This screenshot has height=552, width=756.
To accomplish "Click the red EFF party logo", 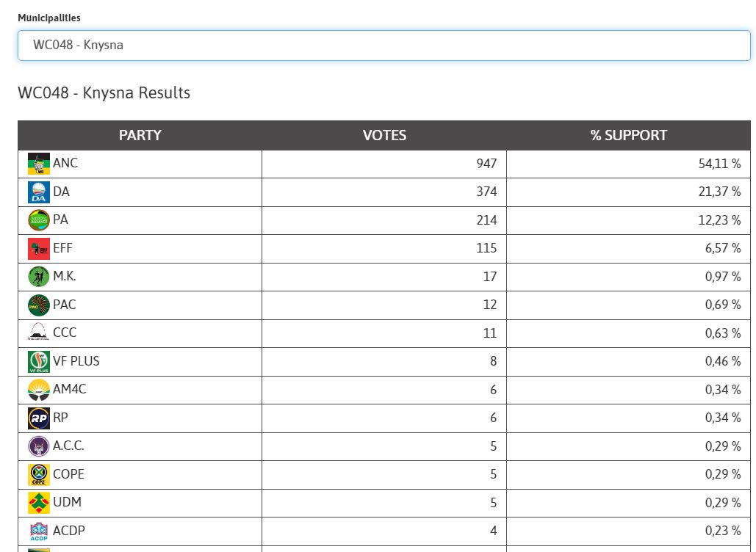I will (38, 249).
